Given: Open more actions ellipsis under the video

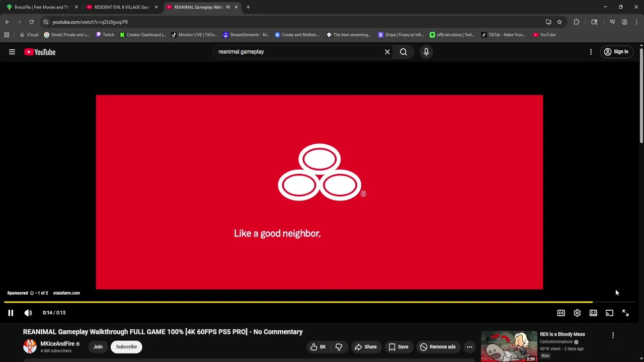Looking at the screenshot, I should point(469,347).
